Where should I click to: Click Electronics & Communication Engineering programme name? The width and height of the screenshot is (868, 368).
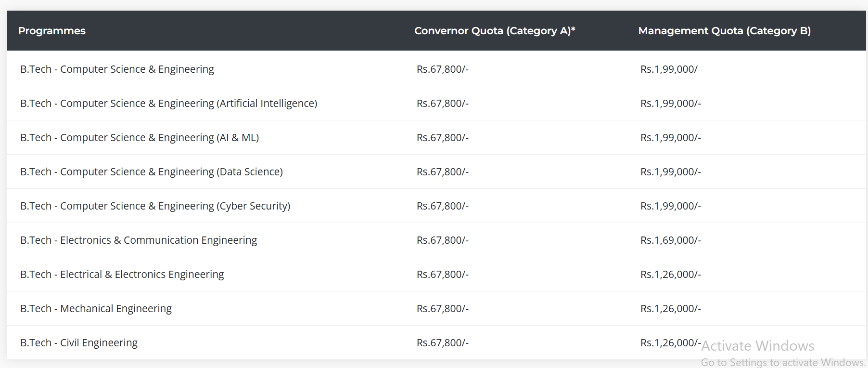tap(139, 240)
